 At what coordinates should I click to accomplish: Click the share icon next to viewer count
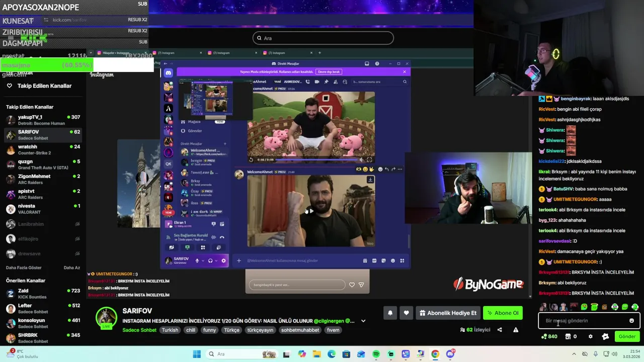[500, 330]
